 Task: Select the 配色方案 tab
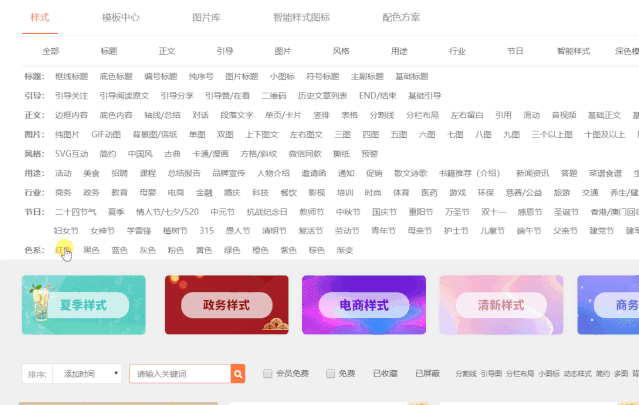click(x=401, y=18)
